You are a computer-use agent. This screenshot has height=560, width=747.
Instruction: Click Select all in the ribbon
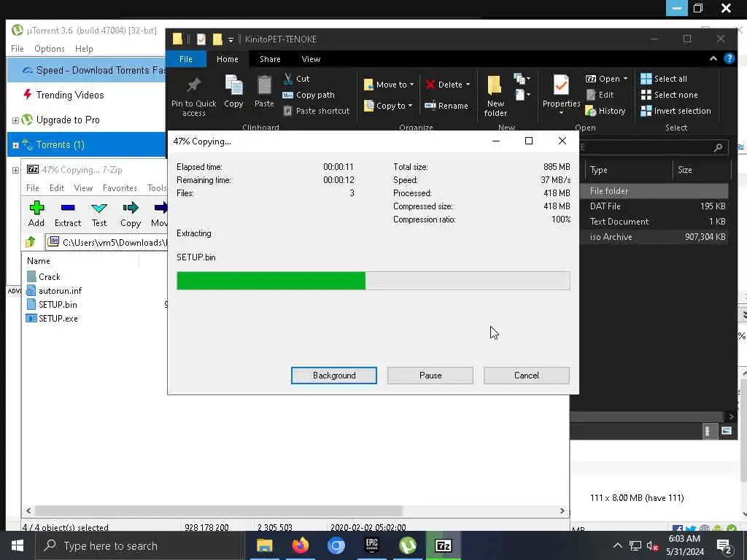pyautogui.click(x=664, y=79)
